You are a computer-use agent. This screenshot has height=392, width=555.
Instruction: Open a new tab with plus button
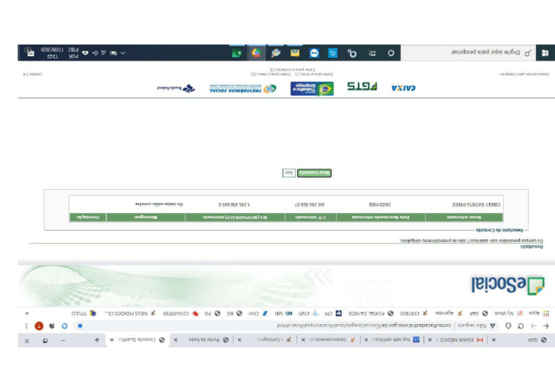(x=97, y=340)
